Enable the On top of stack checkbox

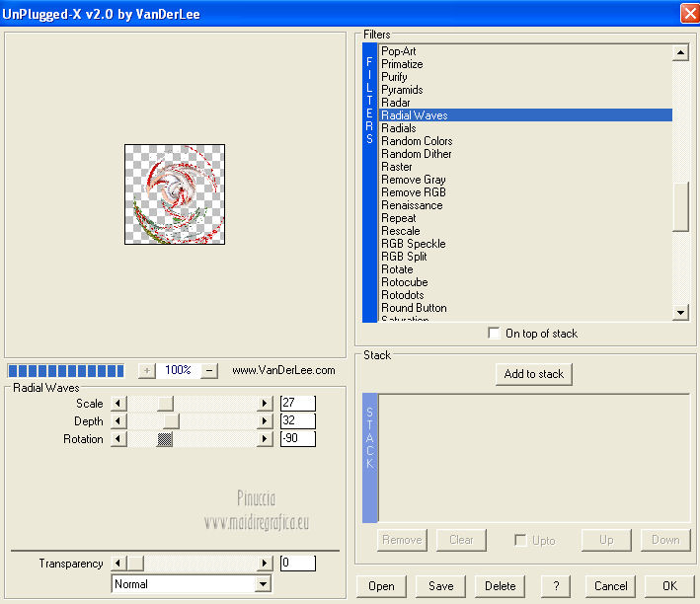(x=494, y=333)
